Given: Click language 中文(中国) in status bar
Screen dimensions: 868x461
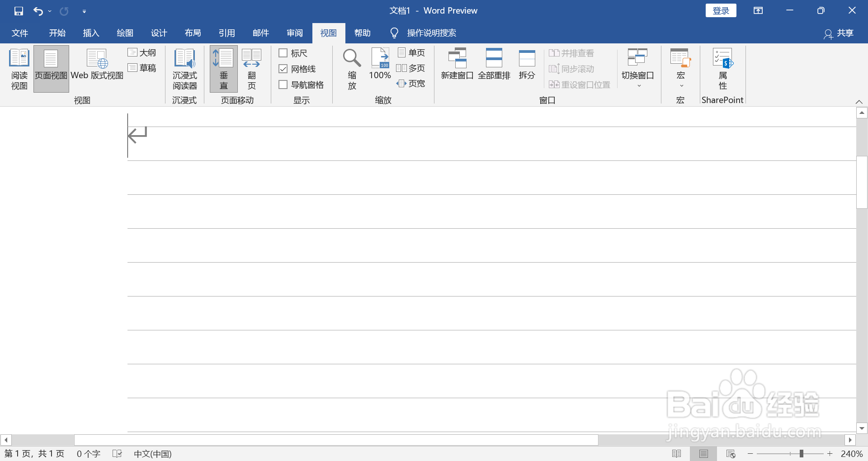Looking at the screenshot, I should (x=153, y=454).
